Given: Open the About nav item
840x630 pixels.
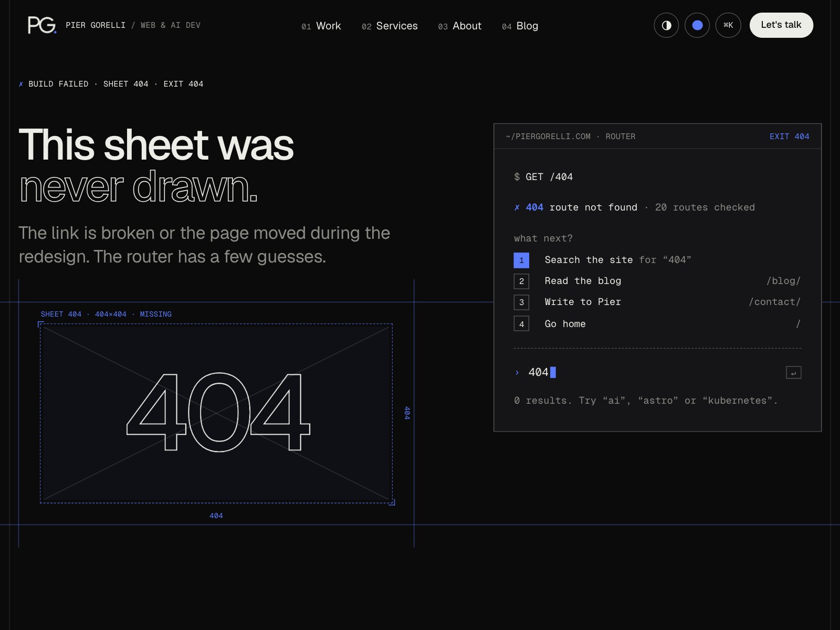Looking at the screenshot, I should coord(460,26).
